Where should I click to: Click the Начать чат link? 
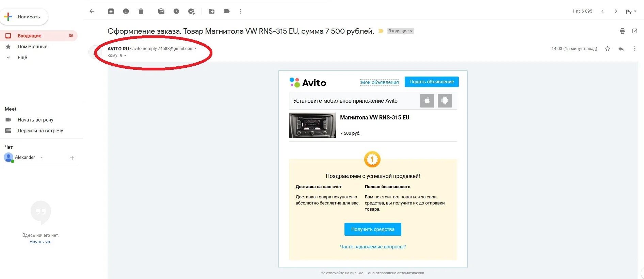41,242
